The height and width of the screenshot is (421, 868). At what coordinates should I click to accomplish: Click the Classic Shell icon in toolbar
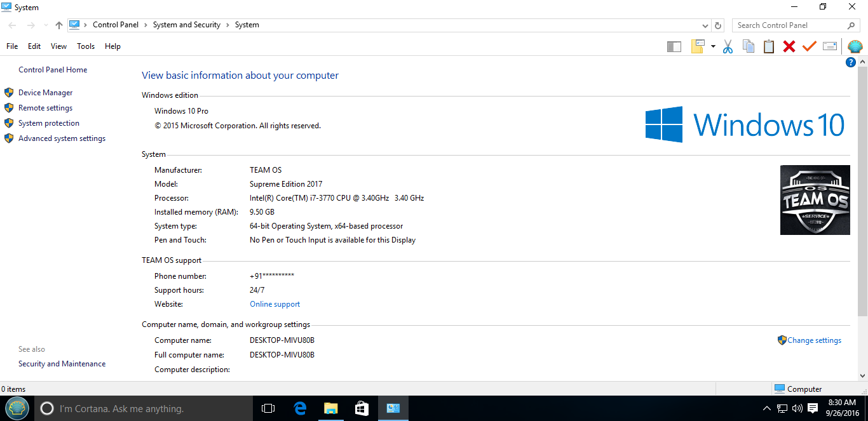pyautogui.click(x=855, y=46)
